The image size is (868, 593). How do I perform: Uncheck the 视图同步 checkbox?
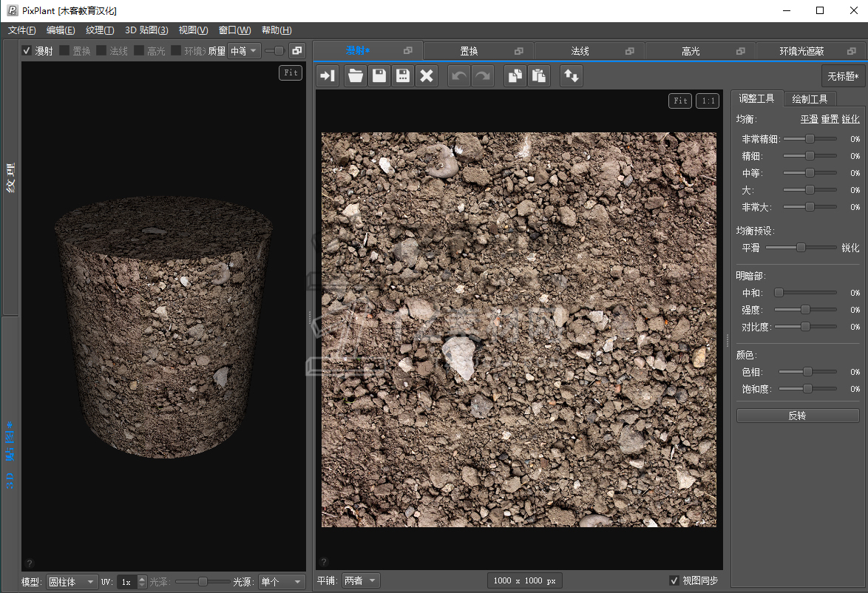(x=674, y=580)
